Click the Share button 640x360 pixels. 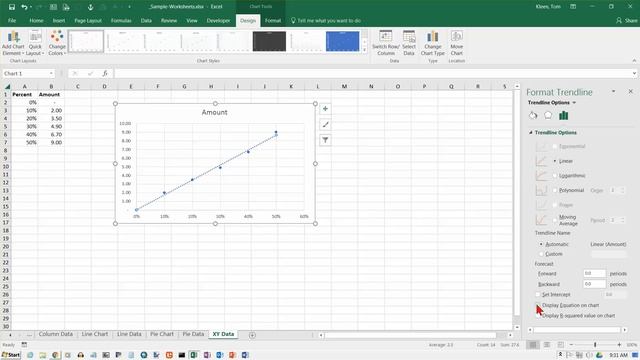(x=627, y=20)
